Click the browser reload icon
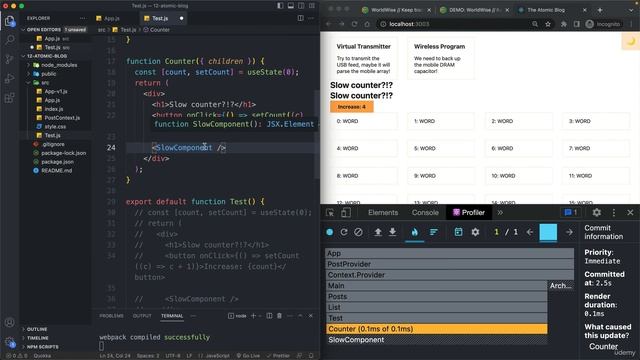 coord(354,24)
